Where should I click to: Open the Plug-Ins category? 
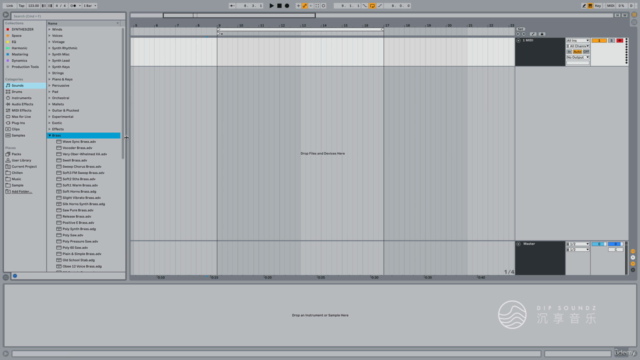click(x=18, y=123)
